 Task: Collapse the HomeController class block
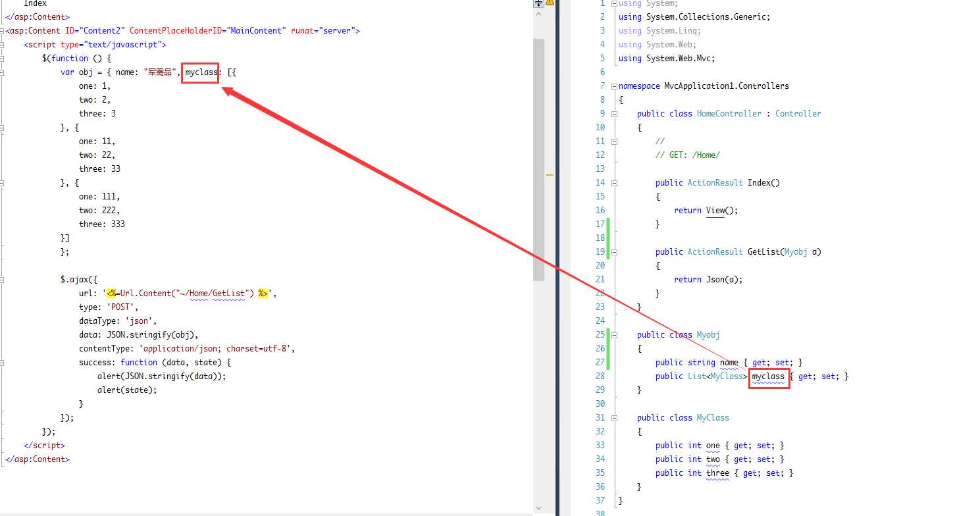614,113
